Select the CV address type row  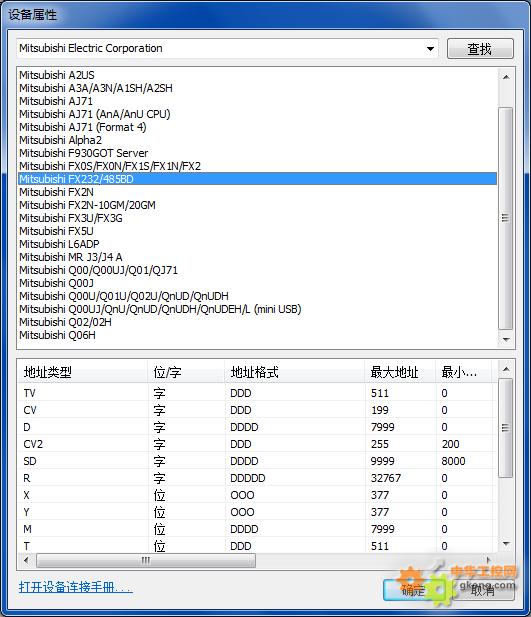[255, 410]
